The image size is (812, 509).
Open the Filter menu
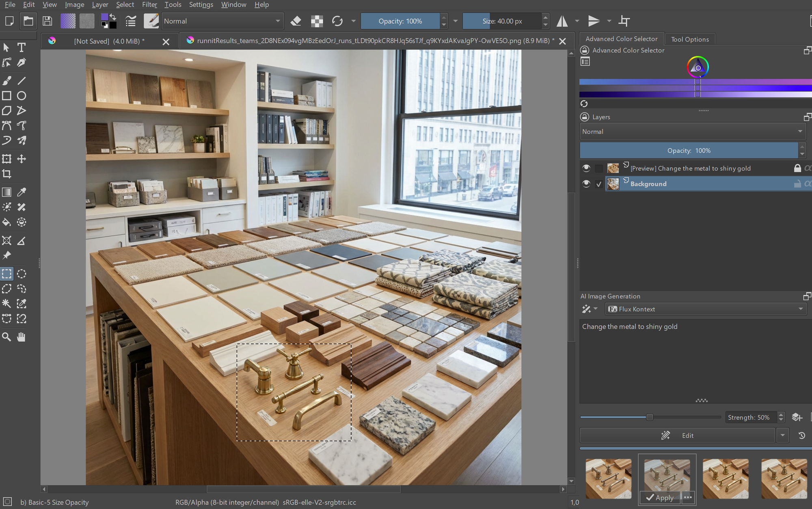(149, 4)
